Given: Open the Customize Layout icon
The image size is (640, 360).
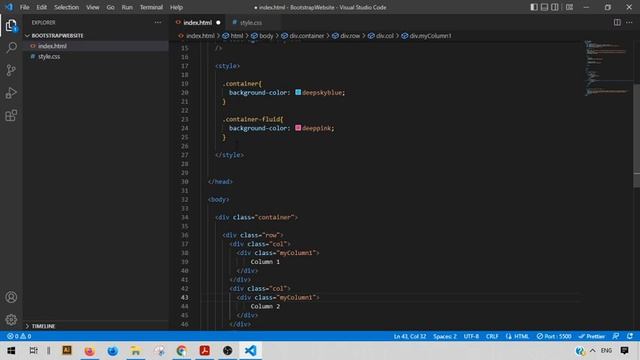Looking at the screenshot, I should tap(569, 7).
